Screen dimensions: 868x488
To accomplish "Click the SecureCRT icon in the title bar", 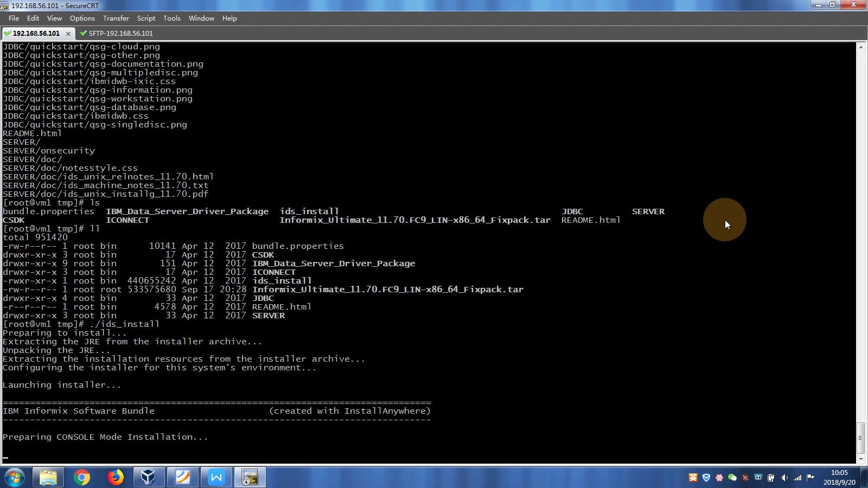I will pyautogui.click(x=5, y=5).
